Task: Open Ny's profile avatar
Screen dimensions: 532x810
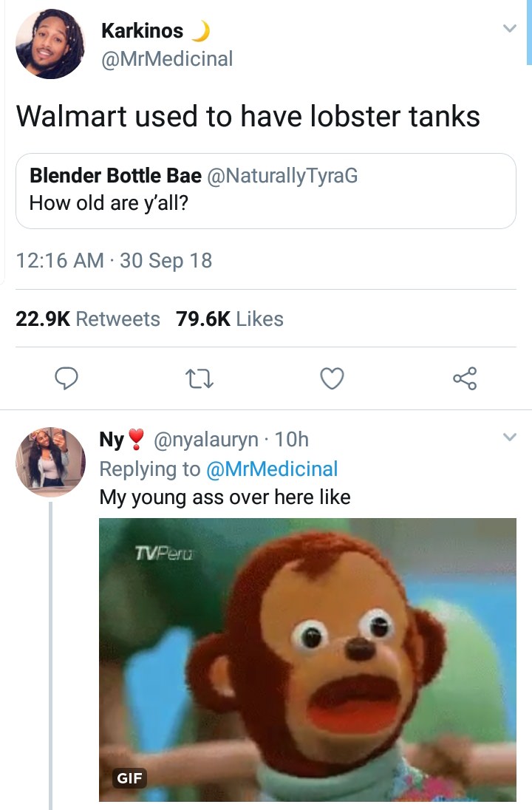Action: click(x=50, y=462)
